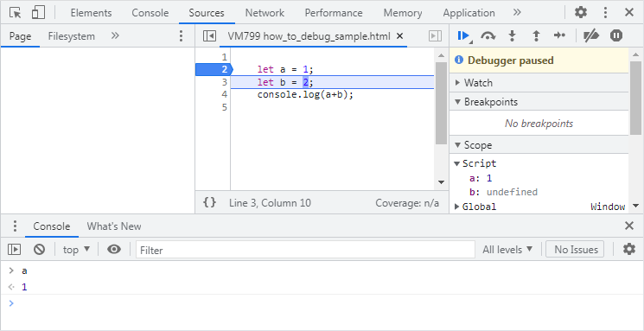The height and width of the screenshot is (331, 644).
Task: Open the navigator pane options menu
Action: tap(182, 35)
